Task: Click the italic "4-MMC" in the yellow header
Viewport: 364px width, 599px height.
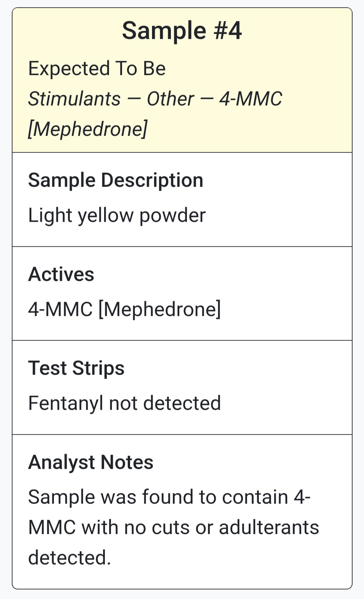Action: pos(250,99)
